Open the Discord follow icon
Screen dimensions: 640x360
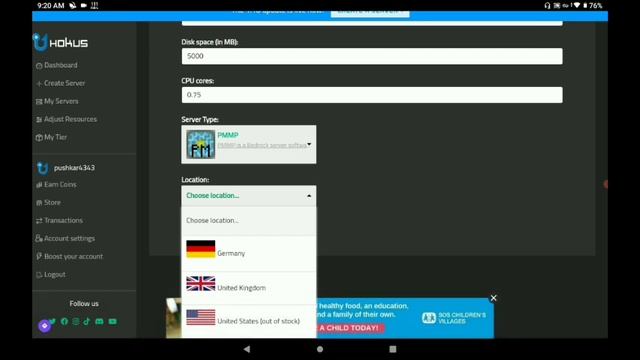click(x=99, y=321)
